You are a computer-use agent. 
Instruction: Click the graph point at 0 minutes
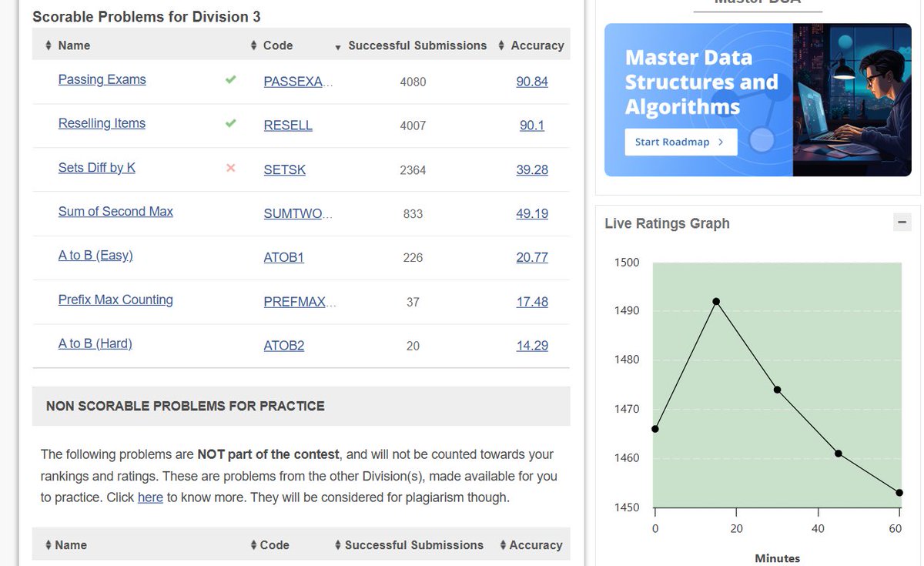[x=654, y=429]
